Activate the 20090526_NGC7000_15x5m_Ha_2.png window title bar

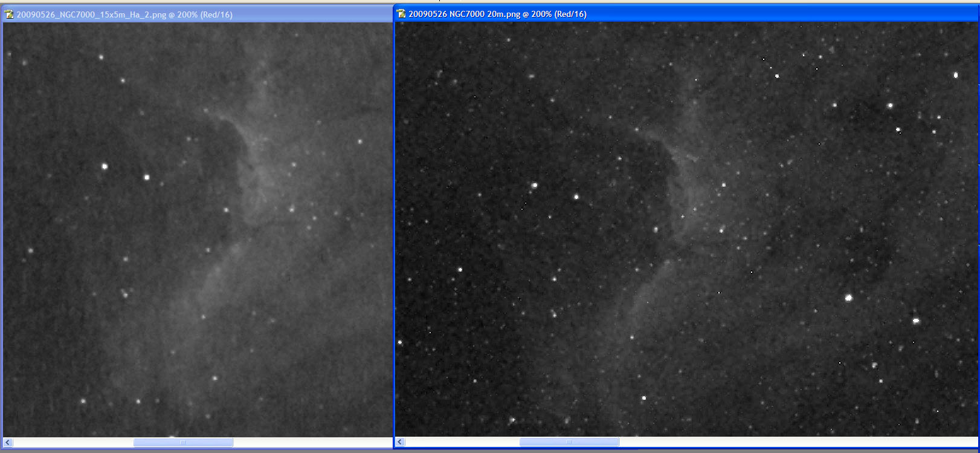(197, 15)
